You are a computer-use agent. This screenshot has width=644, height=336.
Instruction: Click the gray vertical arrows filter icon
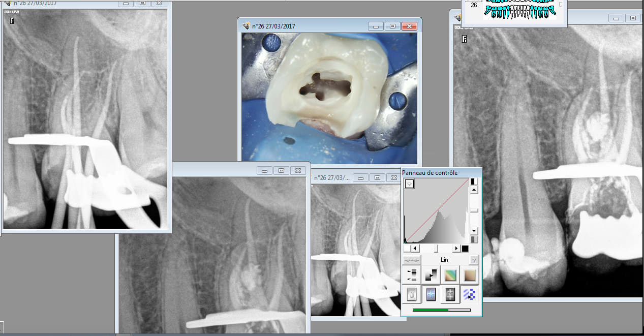pyautogui.click(x=450, y=294)
